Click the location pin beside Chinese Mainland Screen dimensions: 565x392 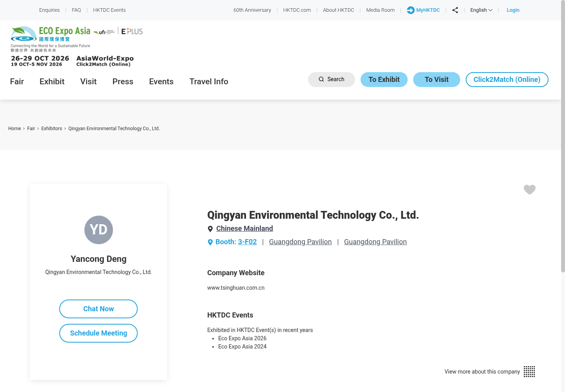210,229
